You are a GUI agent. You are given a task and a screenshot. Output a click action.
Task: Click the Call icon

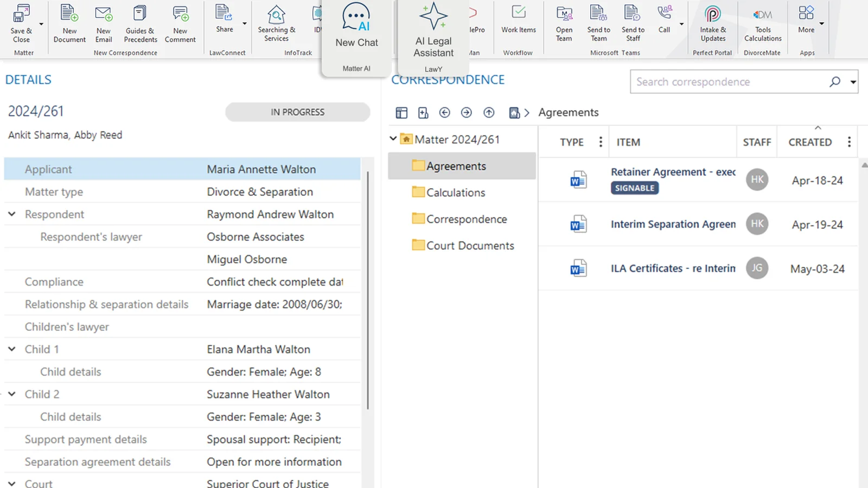tap(664, 12)
